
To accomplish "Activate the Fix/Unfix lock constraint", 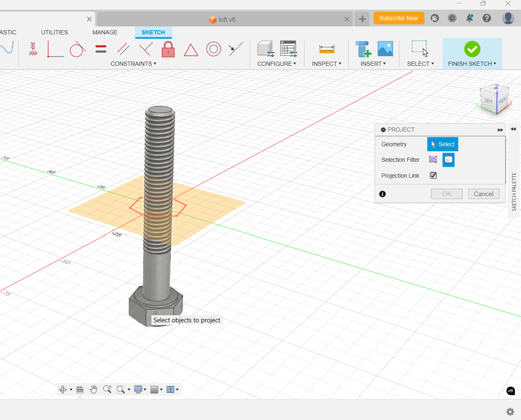I will 168,49.
